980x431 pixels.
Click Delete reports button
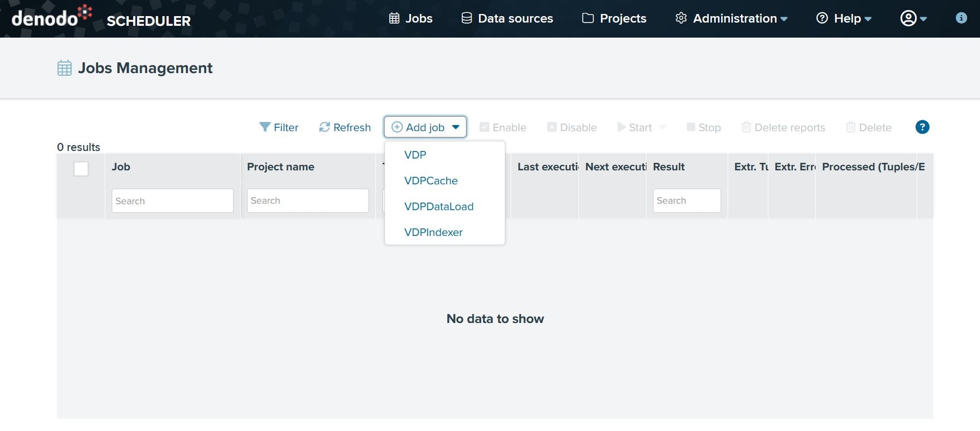(783, 127)
